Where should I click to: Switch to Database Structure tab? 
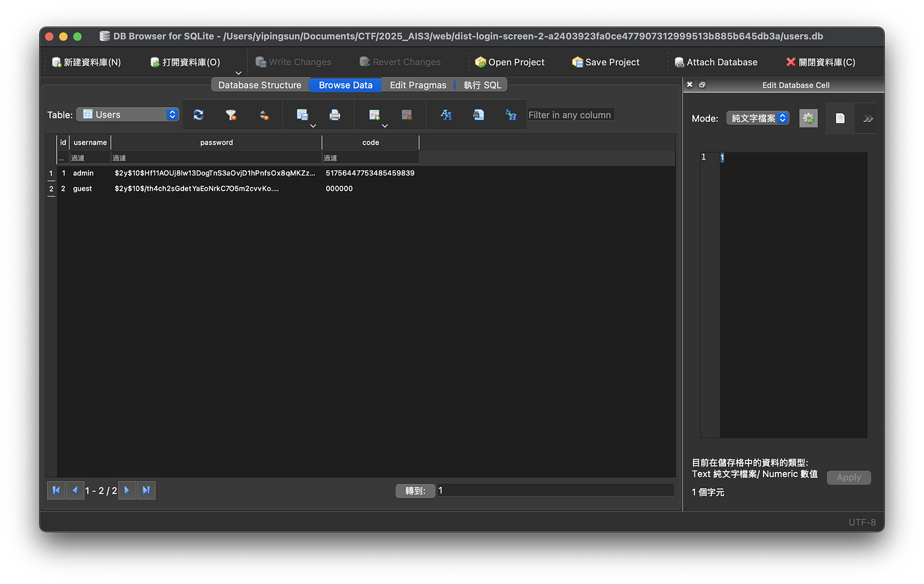tap(260, 85)
